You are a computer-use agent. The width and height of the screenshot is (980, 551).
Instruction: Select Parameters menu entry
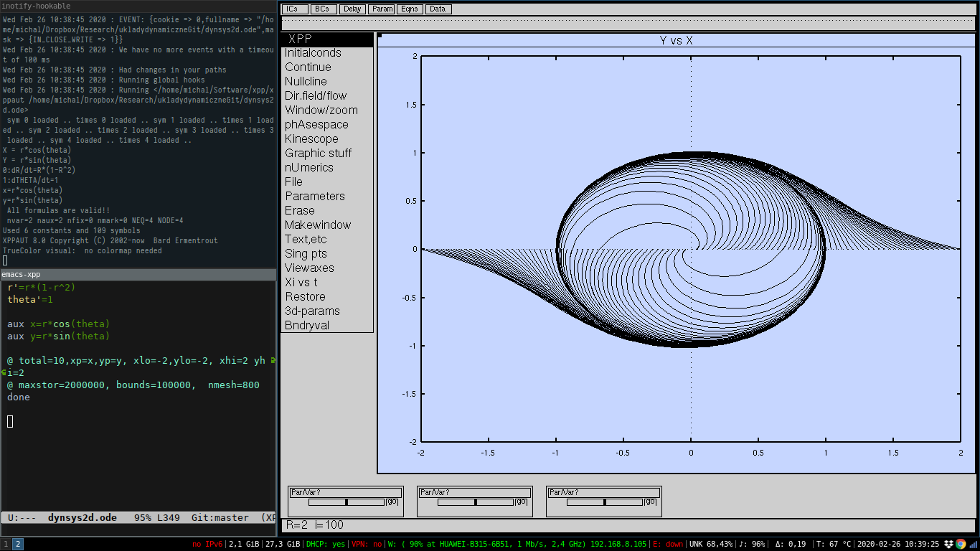pyautogui.click(x=327, y=197)
